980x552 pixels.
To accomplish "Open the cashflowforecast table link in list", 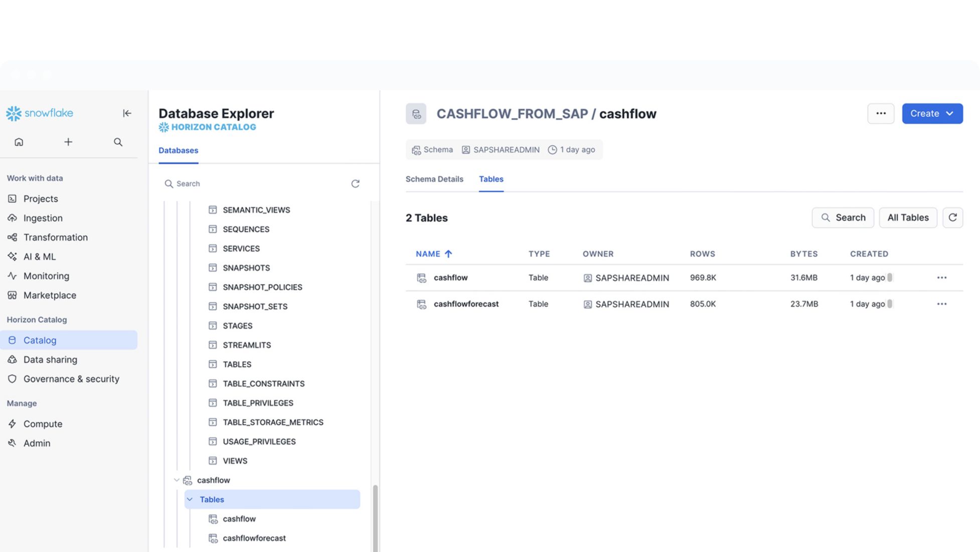I will click(466, 304).
